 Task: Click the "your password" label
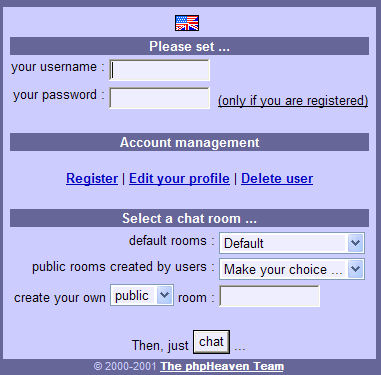tap(55, 95)
